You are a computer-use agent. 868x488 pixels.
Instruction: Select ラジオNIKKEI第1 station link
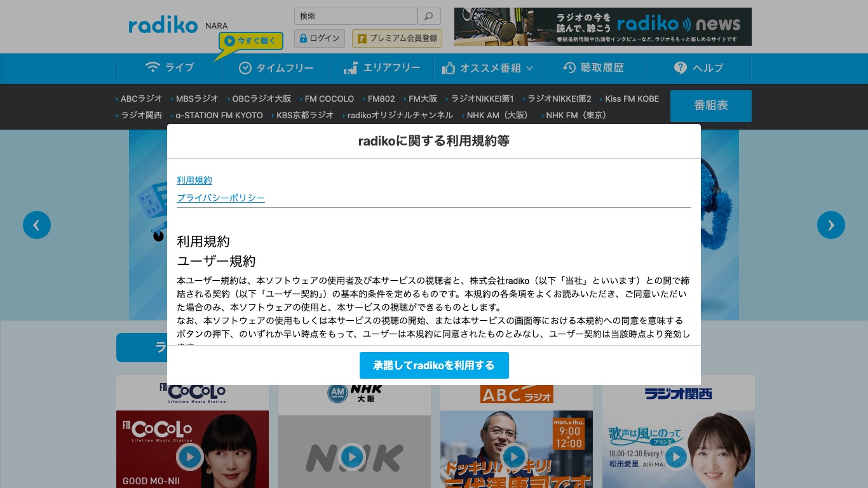pyautogui.click(x=482, y=98)
